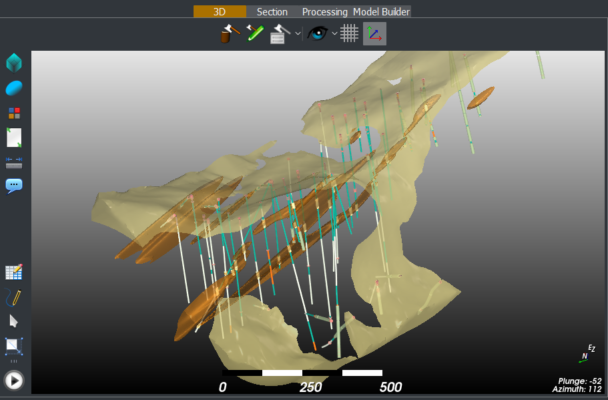Click the hammer with table icon
Viewport: 608px width, 400px height.
pos(280,34)
